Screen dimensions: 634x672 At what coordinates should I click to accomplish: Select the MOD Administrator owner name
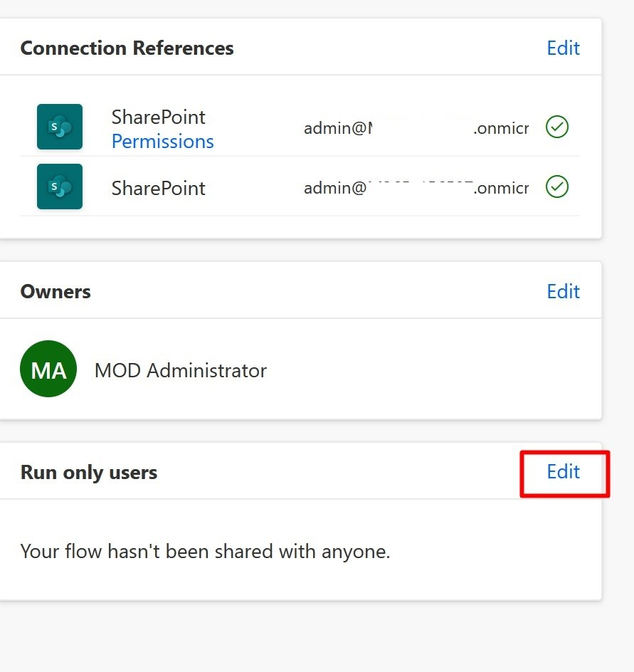click(x=180, y=370)
